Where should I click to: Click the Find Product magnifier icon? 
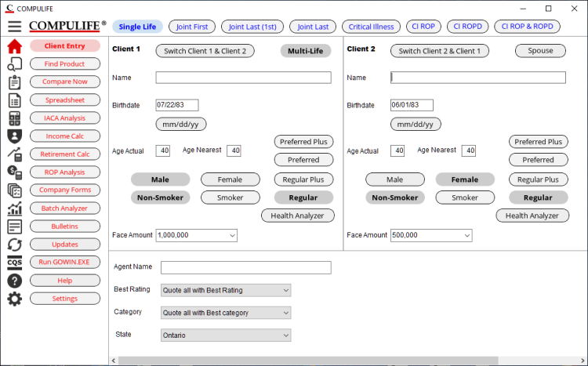coord(15,64)
